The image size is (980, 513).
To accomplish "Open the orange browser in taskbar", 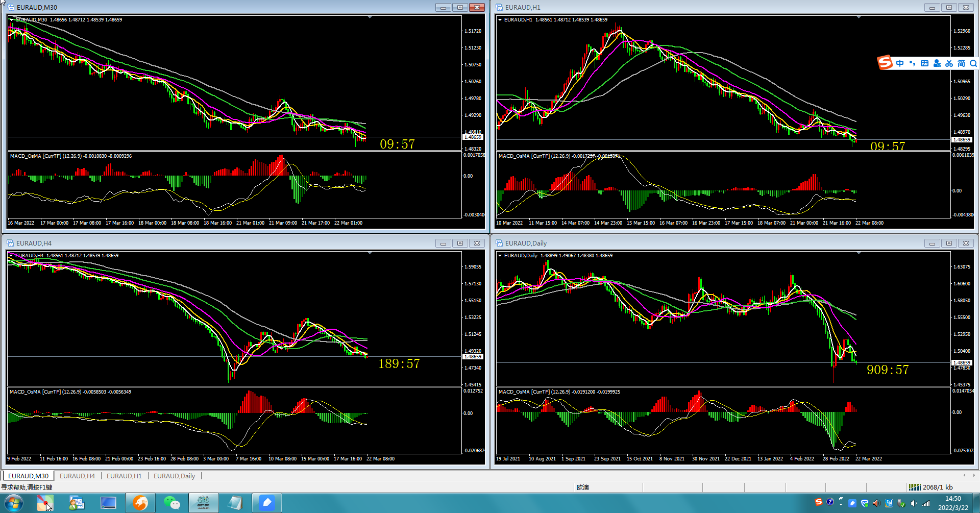I will (140, 503).
